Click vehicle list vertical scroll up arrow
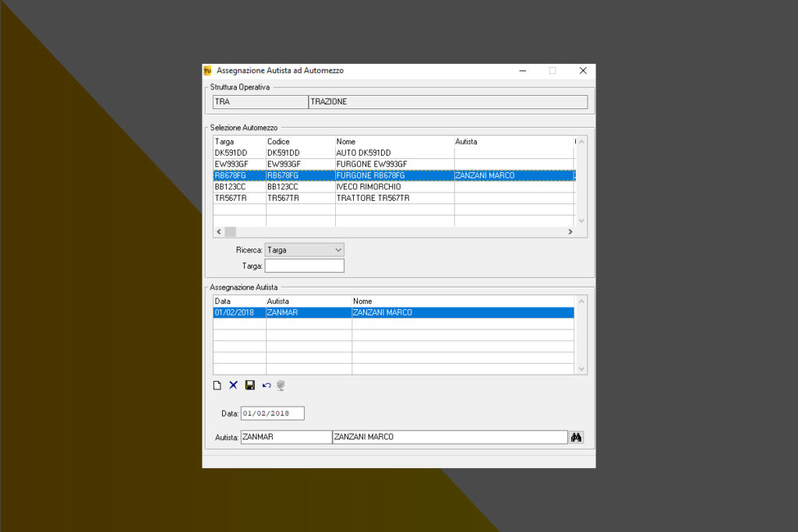798x532 pixels. pyautogui.click(x=581, y=142)
